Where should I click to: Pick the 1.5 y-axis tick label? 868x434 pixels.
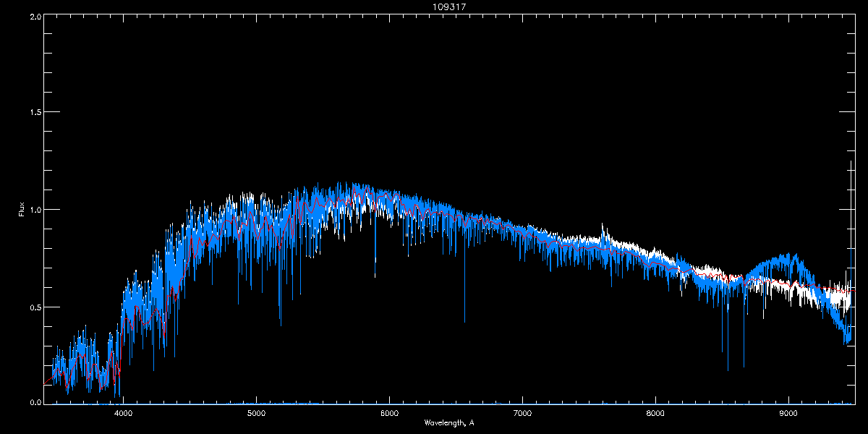click(x=35, y=113)
